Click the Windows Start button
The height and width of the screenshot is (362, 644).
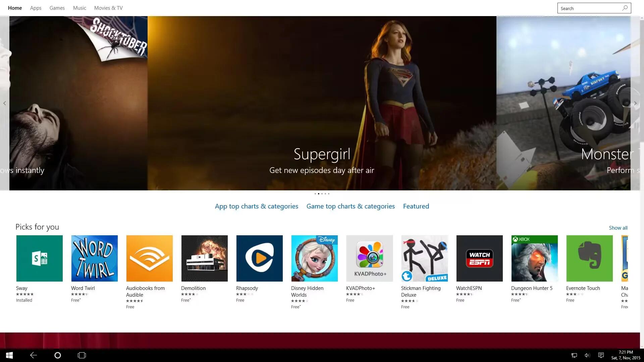point(9,355)
